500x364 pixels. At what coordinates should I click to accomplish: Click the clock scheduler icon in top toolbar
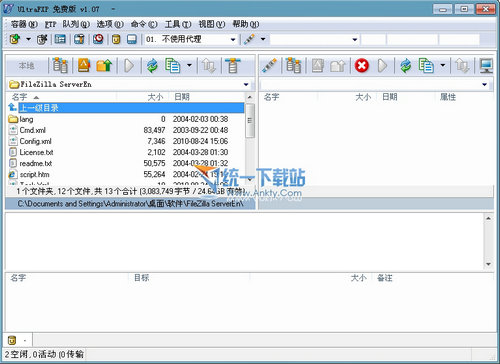(98, 39)
